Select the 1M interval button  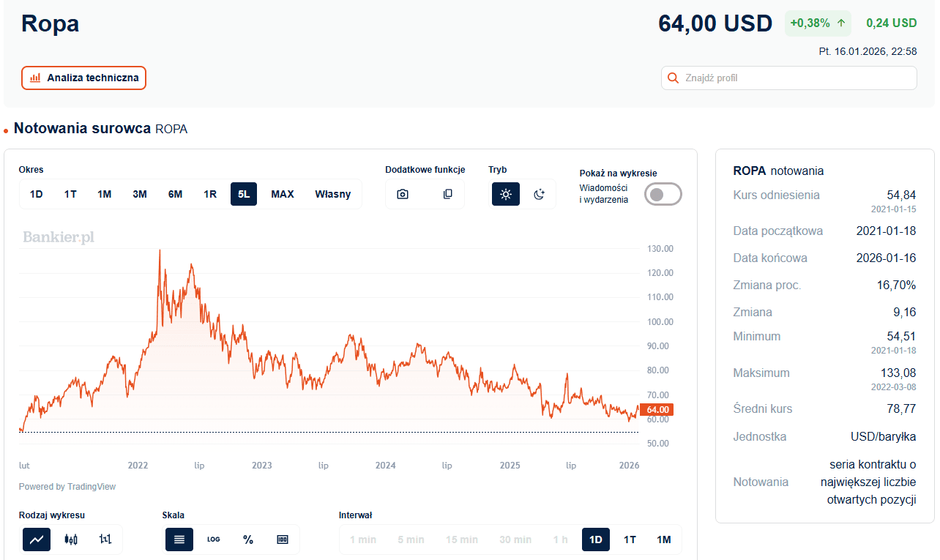(663, 540)
